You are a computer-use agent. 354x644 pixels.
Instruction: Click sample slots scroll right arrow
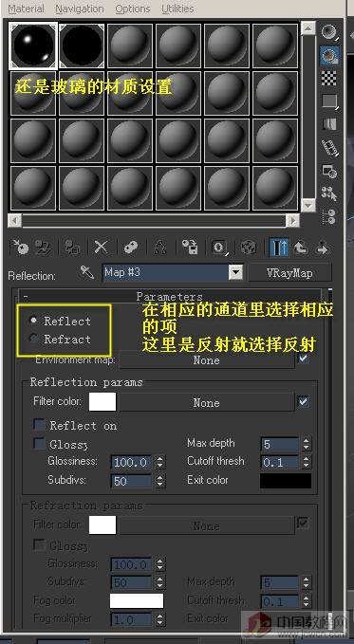(292, 221)
